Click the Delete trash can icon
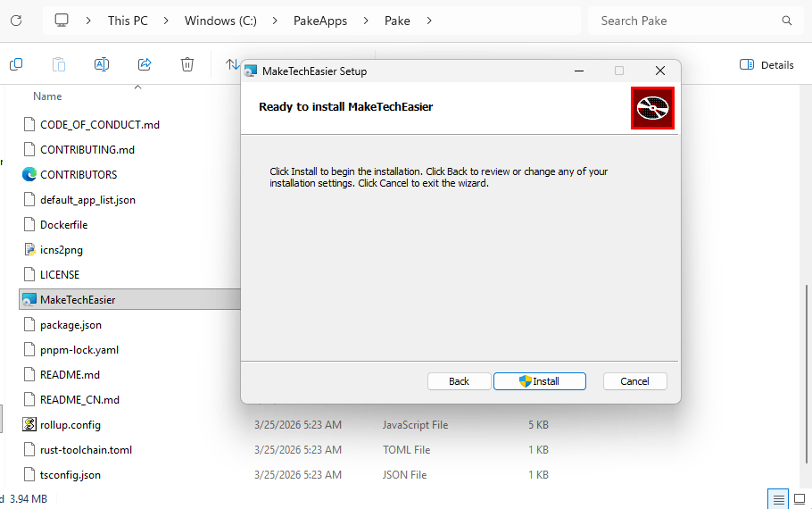The height and width of the screenshot is (509, 812). (187, 64)
